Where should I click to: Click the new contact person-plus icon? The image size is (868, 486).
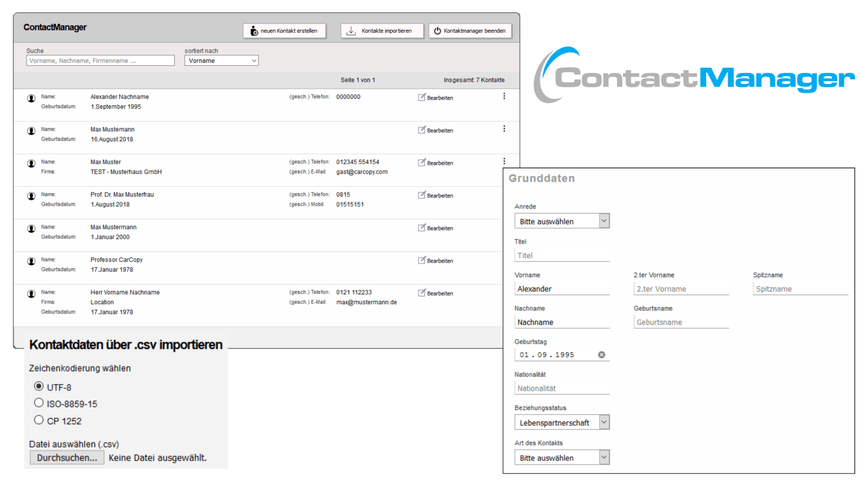coord(254,31)
